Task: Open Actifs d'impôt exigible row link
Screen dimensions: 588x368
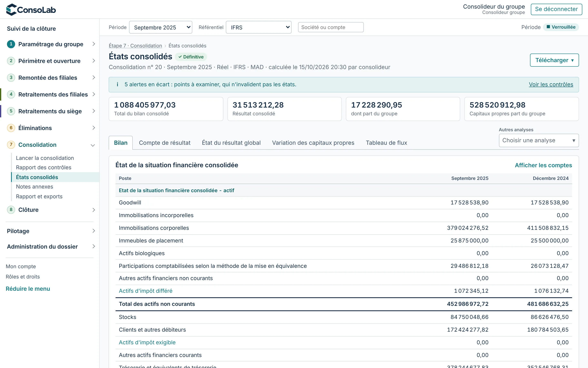Action: click(147, 342)
